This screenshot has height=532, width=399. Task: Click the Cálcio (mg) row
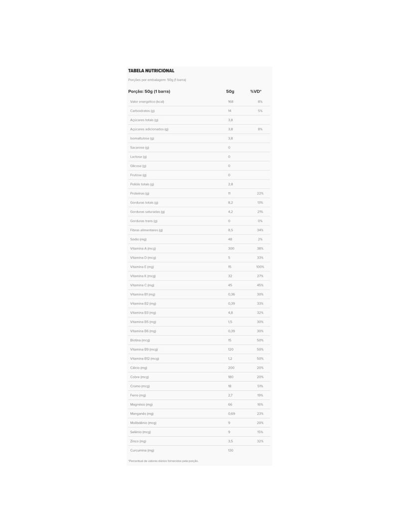tap(199, 367)
